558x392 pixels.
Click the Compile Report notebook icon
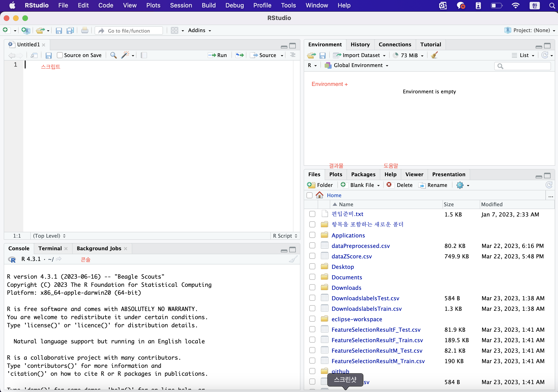144,55
